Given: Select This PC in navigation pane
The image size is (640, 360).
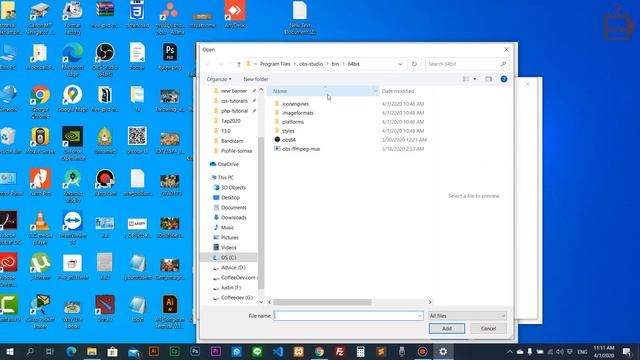Looking at the screenshot, I should pos(225,178).
